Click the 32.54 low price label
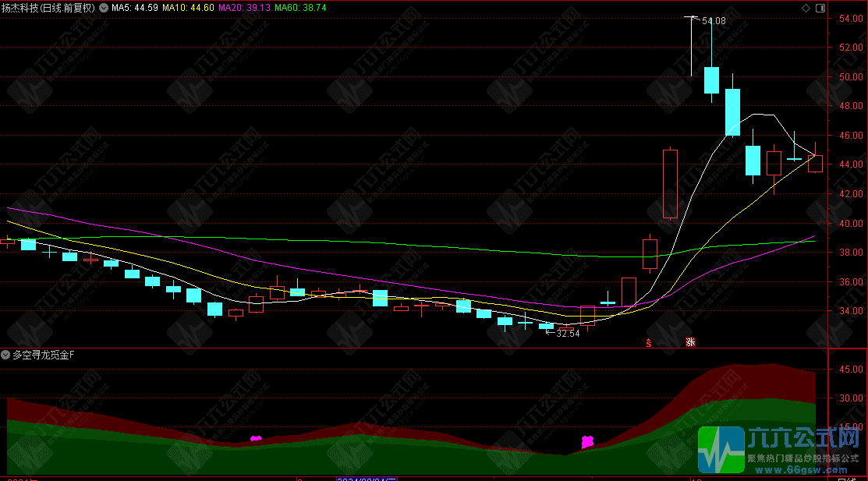This screenshot has width=868, height=481. pos(568,334)
